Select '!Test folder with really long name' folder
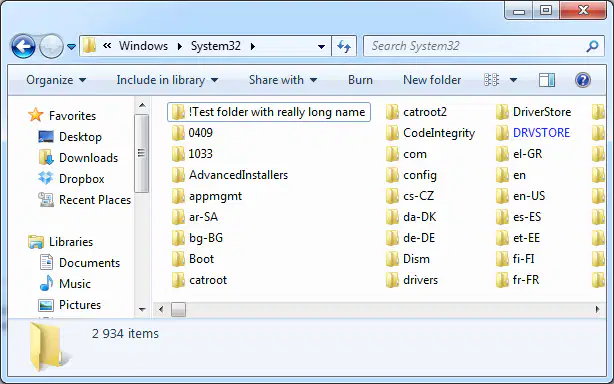 point(269,112)
